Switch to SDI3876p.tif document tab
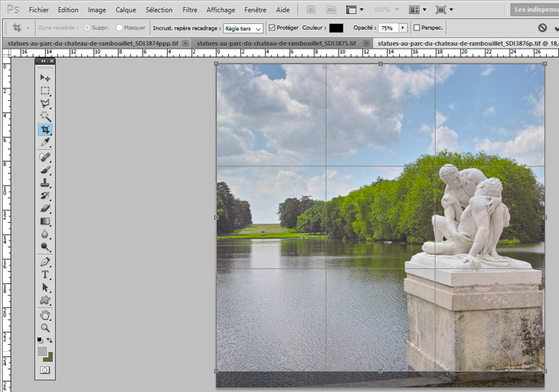This screenshot has width=559, height=392. click(466, 43)
